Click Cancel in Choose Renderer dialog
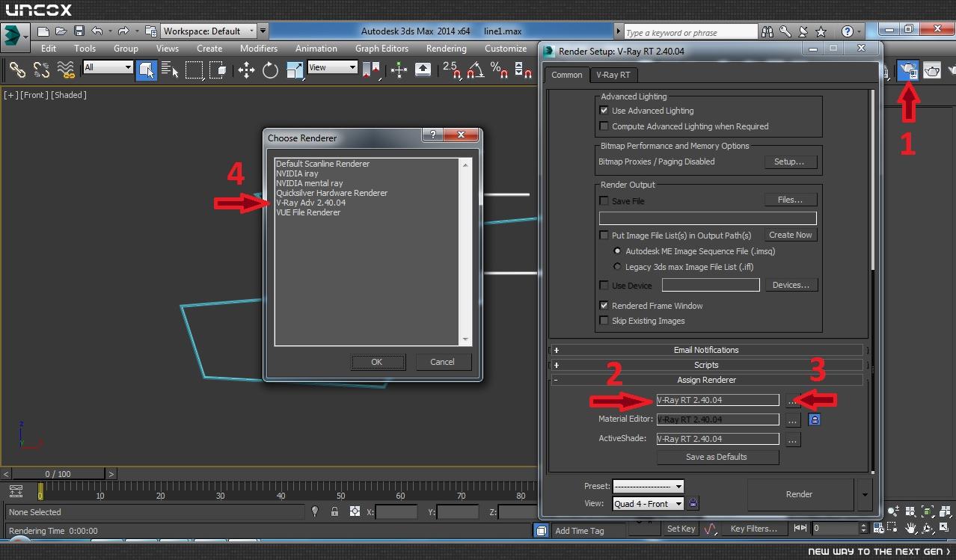Image resolution: width=956 pixels, height=560 pixels. [442, 362]
